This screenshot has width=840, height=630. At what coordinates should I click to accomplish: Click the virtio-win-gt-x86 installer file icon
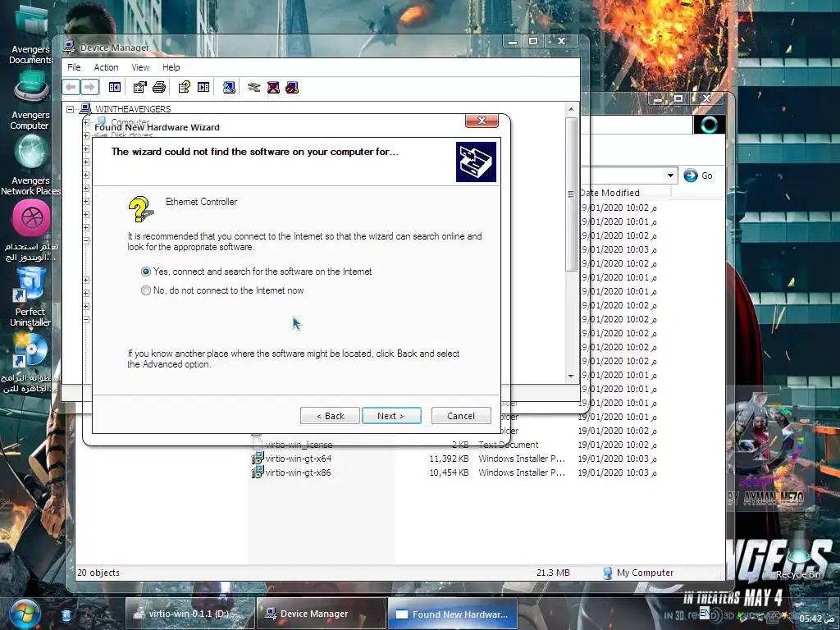pos(257,472)
